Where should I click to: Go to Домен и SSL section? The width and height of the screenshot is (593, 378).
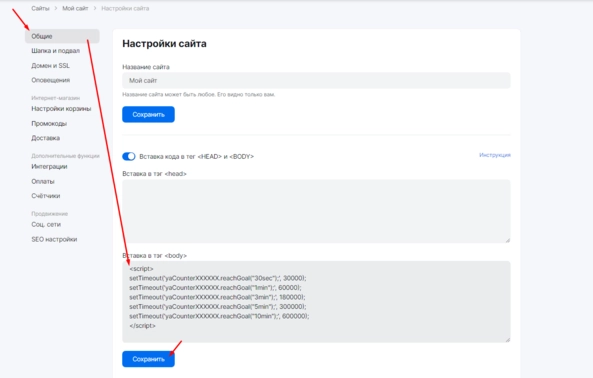pyautogui.click(x=50, y=65)
